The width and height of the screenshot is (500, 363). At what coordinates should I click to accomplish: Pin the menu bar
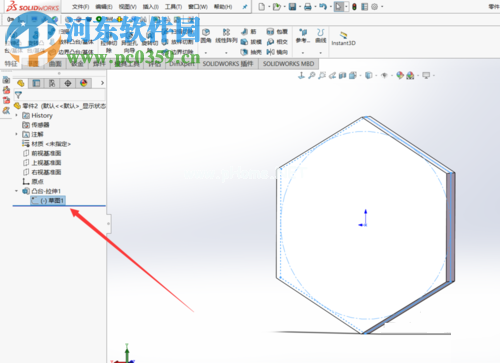click(245, 7)
